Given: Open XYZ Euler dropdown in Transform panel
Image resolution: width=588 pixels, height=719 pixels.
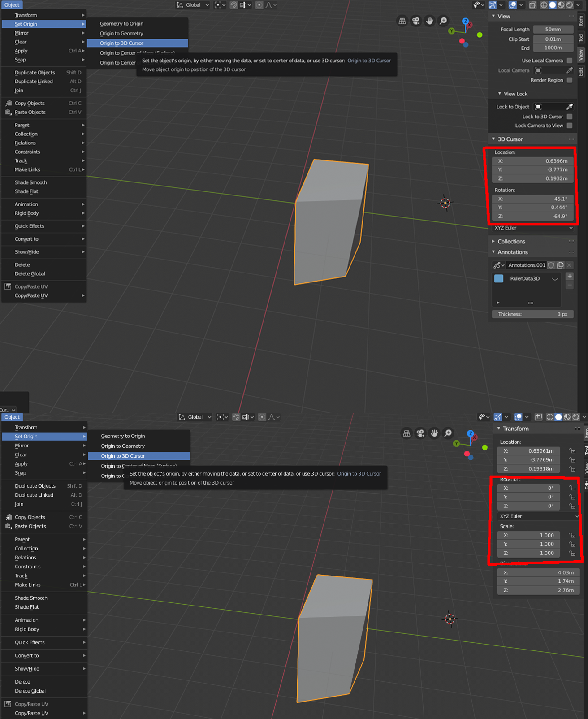Looking at the screenshot, I should [538, 516].
